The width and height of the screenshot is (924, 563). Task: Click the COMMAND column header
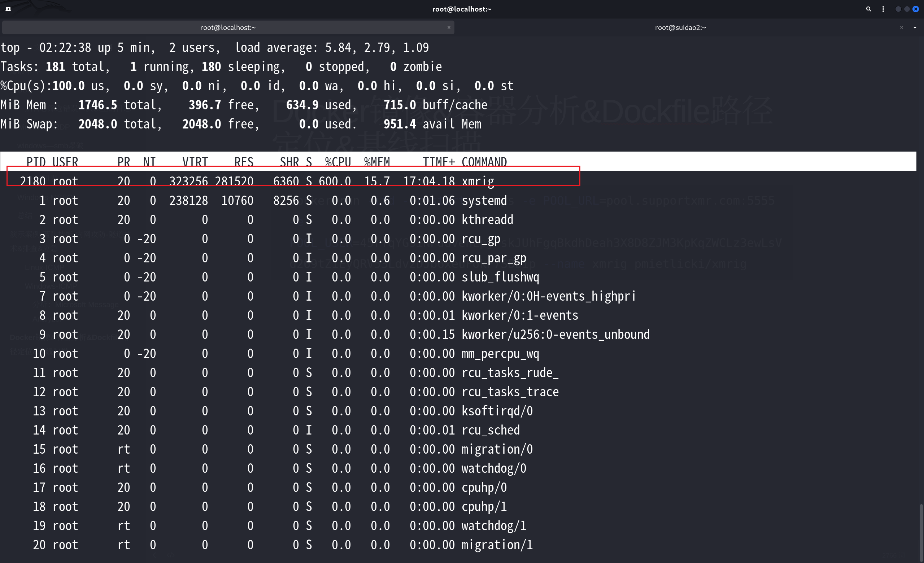484,162
